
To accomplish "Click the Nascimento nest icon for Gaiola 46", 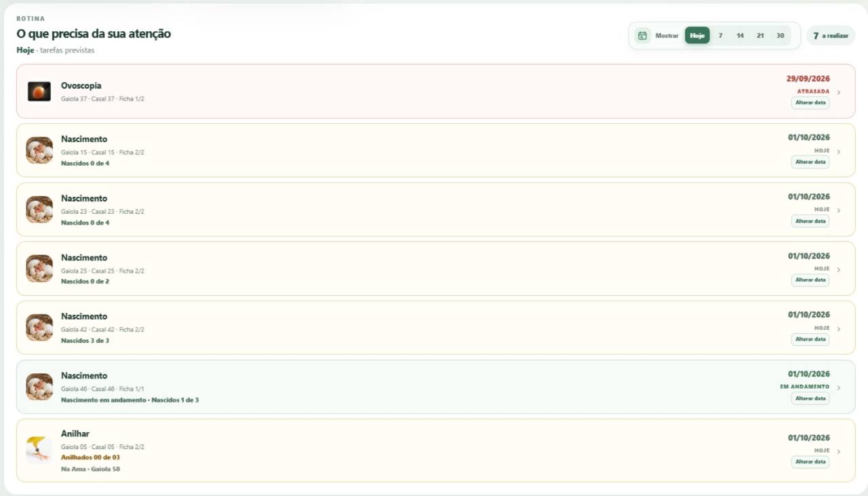I will [x=39, y=387].
